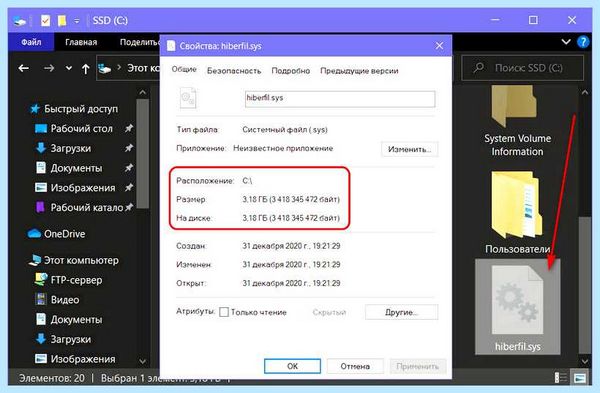
Task: Switch to the Безопасность tab
Action: tap(234, 71)
